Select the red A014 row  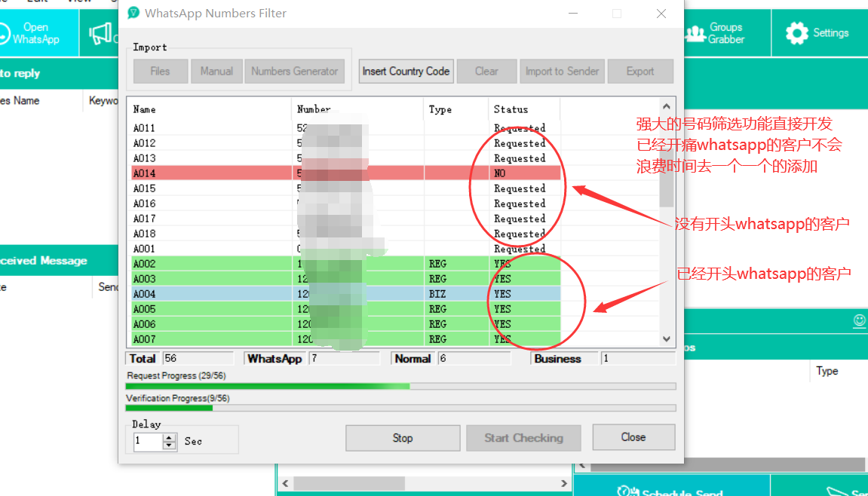[x=346, y=173]
